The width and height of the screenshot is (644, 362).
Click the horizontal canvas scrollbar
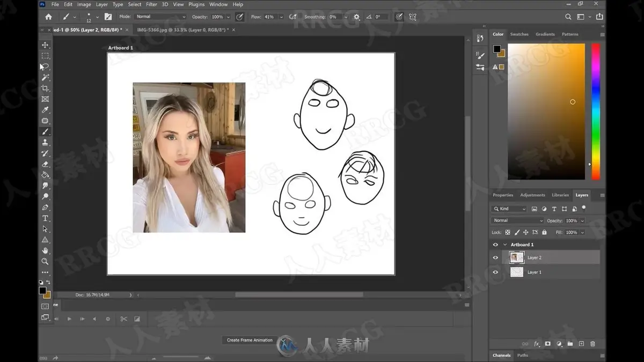pyautogui.click(x=299, y=294)
